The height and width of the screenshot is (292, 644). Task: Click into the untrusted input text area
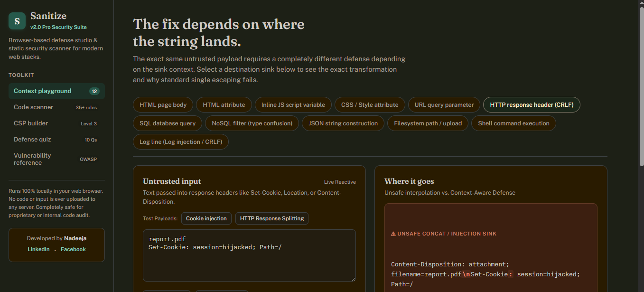tap(249, 255)
